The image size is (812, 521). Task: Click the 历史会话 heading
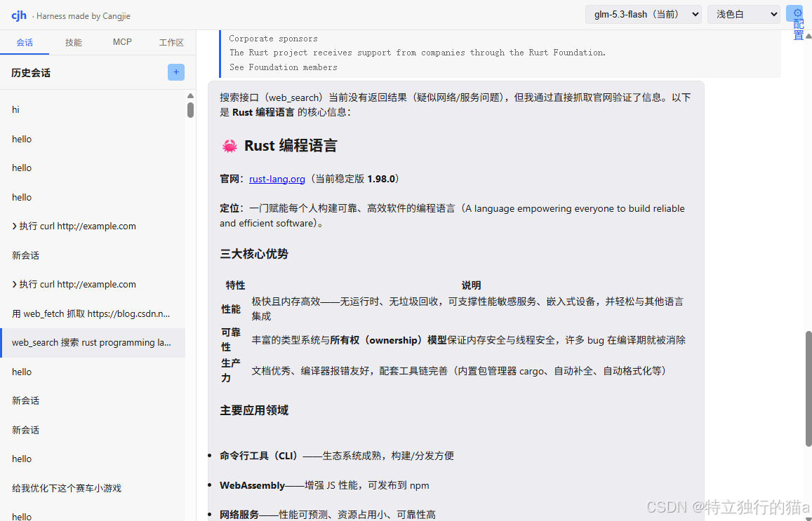(31, 73)
